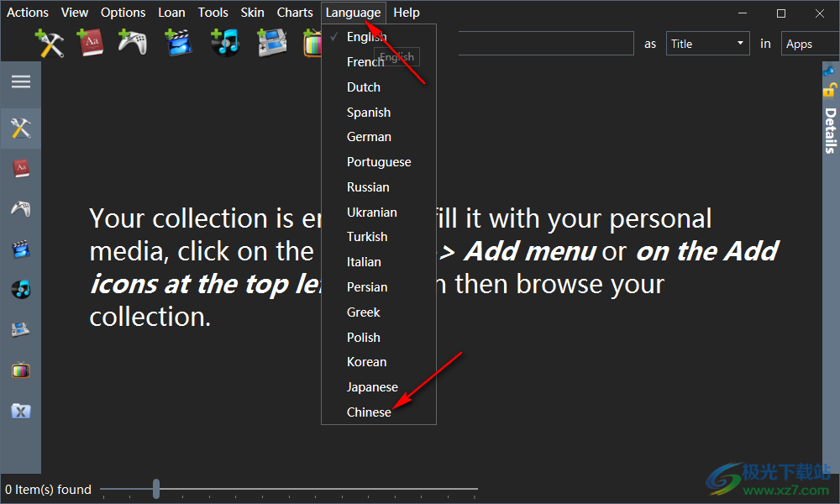Open the Apps category dropdown
The image size is (840, 504).
808,44
